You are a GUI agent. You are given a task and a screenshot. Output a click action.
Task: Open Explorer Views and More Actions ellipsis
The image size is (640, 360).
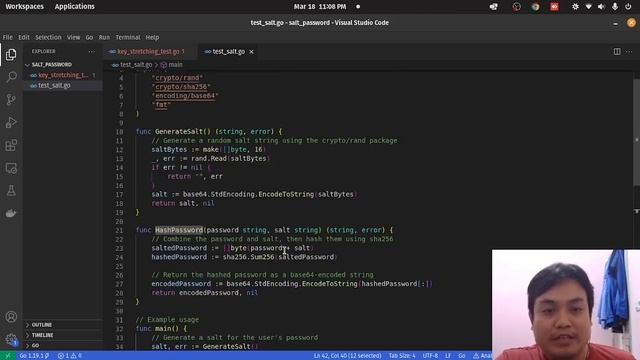(x=91, y=51)
